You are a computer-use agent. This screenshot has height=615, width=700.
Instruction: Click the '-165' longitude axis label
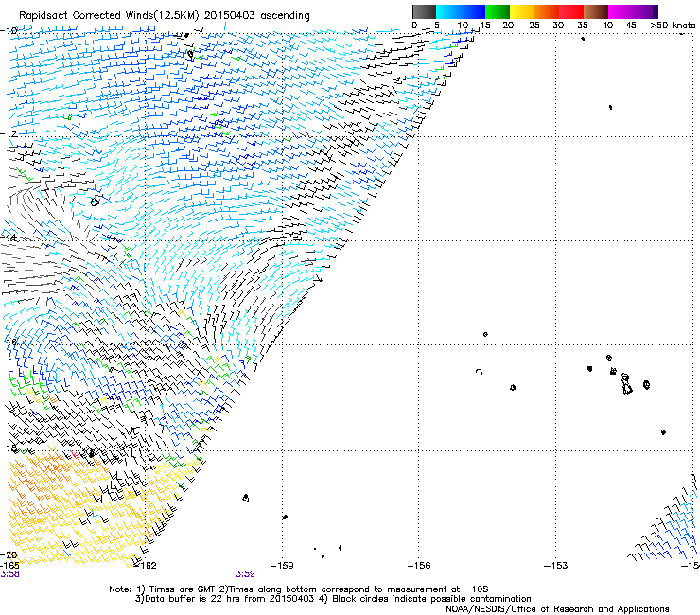coord(9,566)
